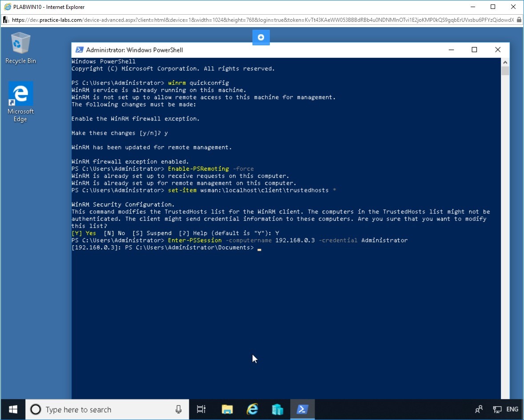Maximize the PowerShell window
The width and height of the screenshot is (524, 420).
point(474,50)
